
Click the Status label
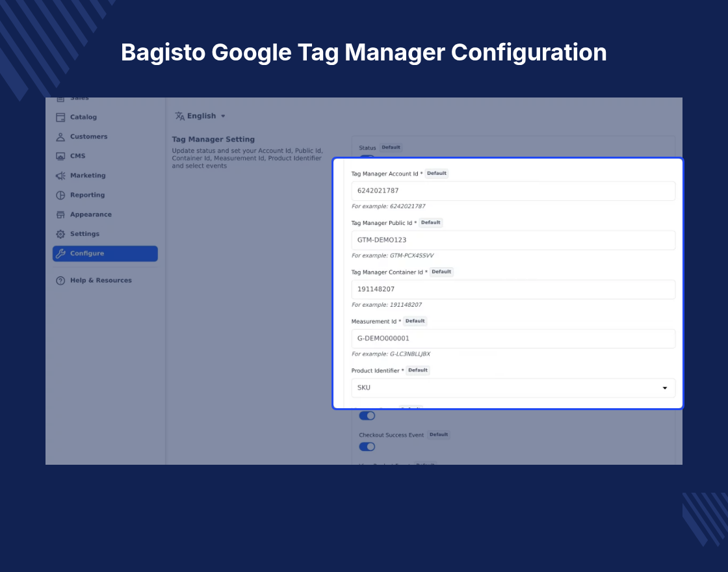tap(367, 148)
